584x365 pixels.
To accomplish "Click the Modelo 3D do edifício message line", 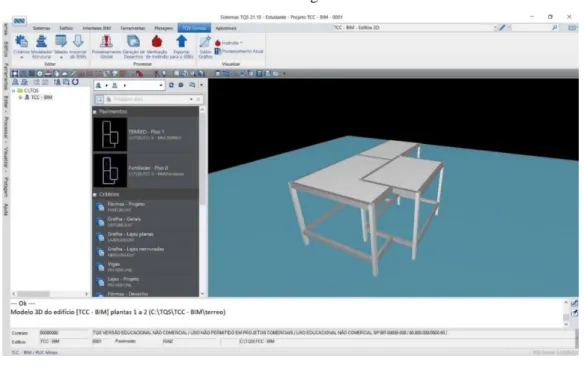I will (118, 312).
